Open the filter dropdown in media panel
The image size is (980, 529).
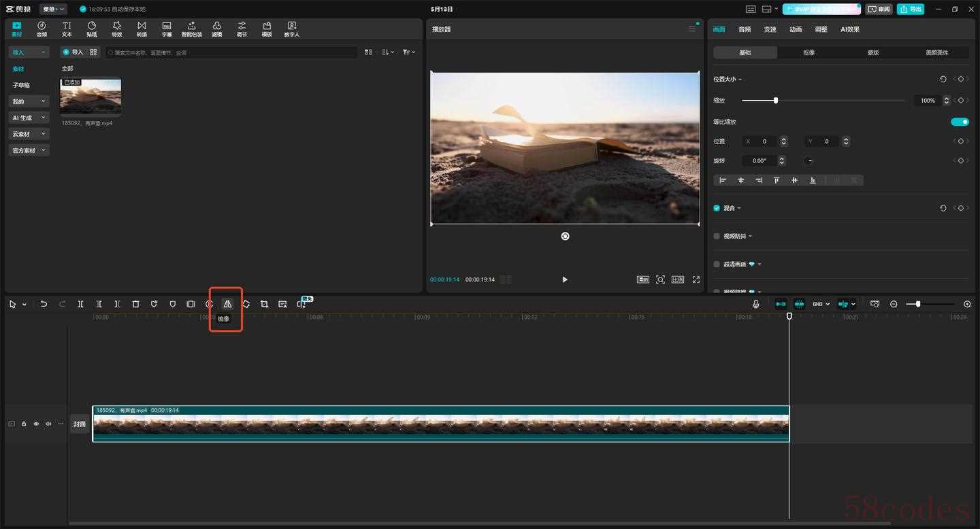point(408,52)
